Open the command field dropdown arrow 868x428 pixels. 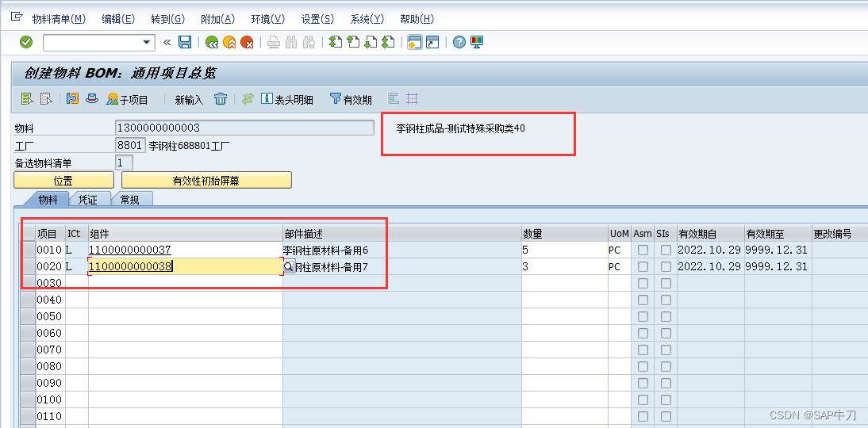coord(147,42)
